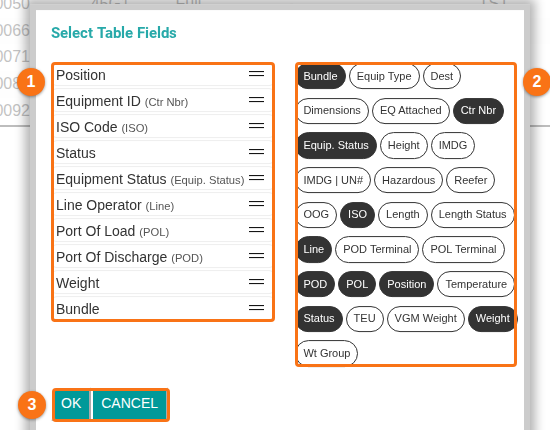
Task: Toggle on the Dimensions chip
Action: click(333, 110)
